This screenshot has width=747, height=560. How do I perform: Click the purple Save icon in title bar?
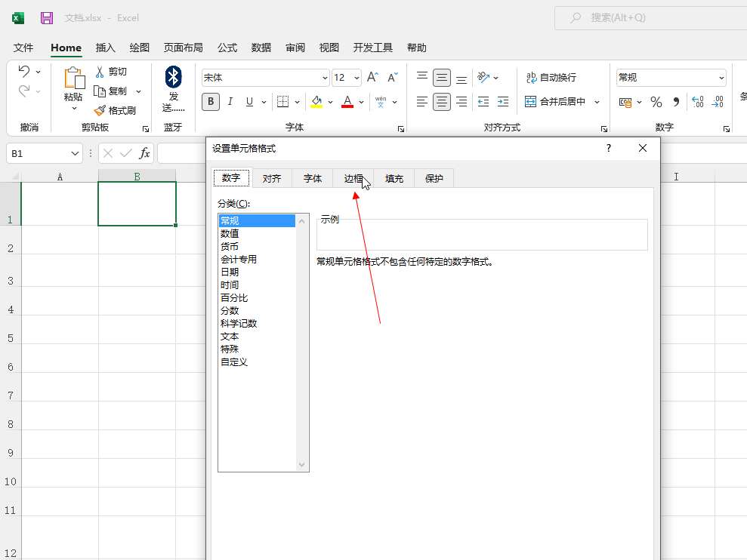pyautogui.click(x=47, y=18)
